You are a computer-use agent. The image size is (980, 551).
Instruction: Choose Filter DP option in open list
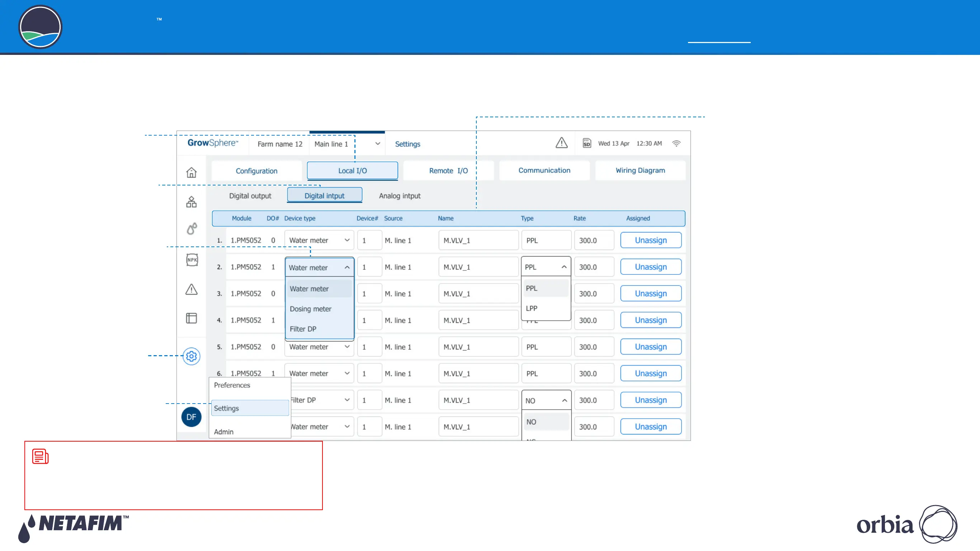coord(319,329)
